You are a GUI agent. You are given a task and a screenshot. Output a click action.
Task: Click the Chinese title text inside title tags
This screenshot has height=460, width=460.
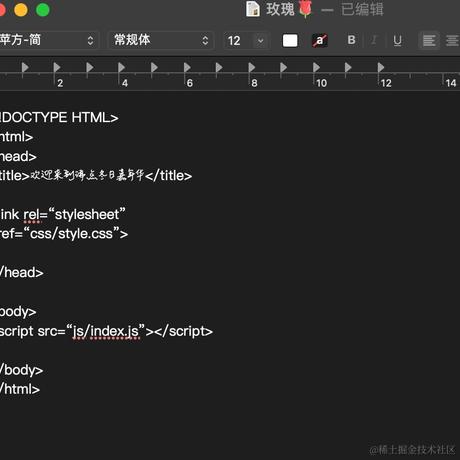(87, 175)
